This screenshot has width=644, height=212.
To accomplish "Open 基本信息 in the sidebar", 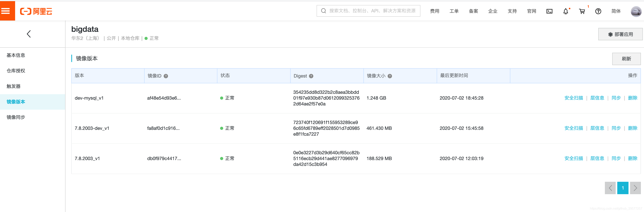I will (16, 55).
